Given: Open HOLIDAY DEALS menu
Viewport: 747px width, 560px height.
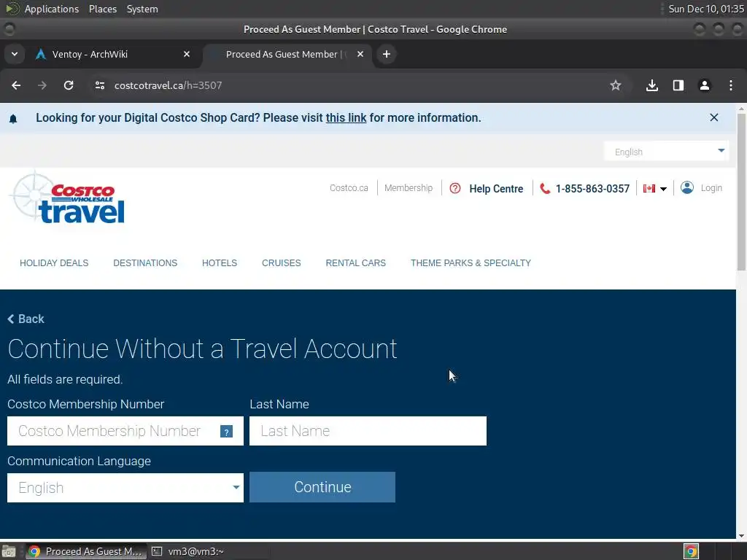Looking at the screenshot, I should [54, 262].
